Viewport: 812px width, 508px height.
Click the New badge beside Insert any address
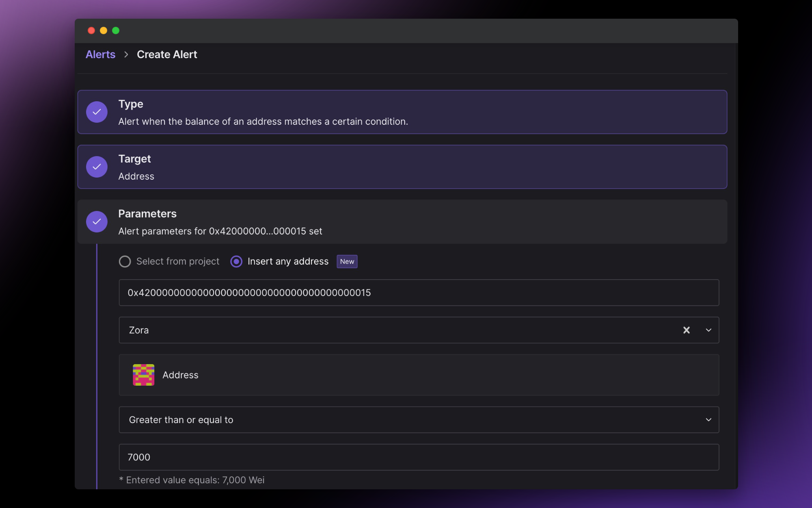(x=347, y=261)
